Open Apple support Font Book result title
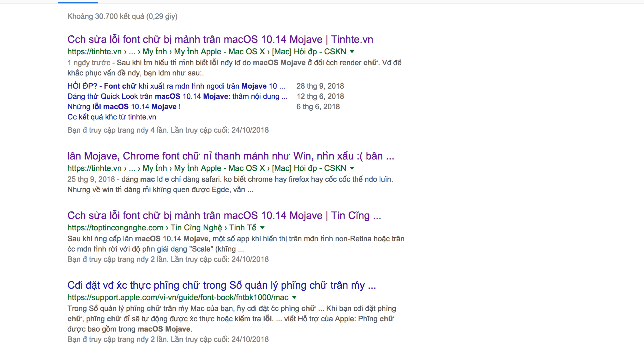Screen dimensions: 644x355 [222, 285]
